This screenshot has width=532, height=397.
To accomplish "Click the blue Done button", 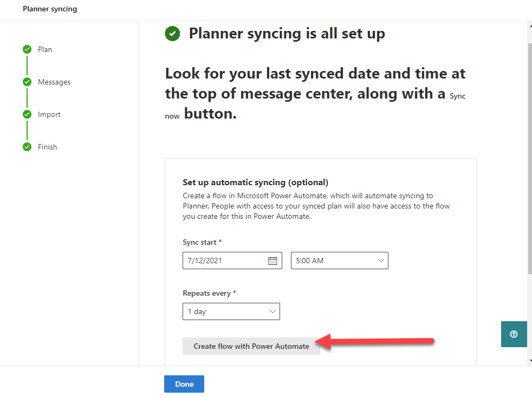I will pos(184,384).
